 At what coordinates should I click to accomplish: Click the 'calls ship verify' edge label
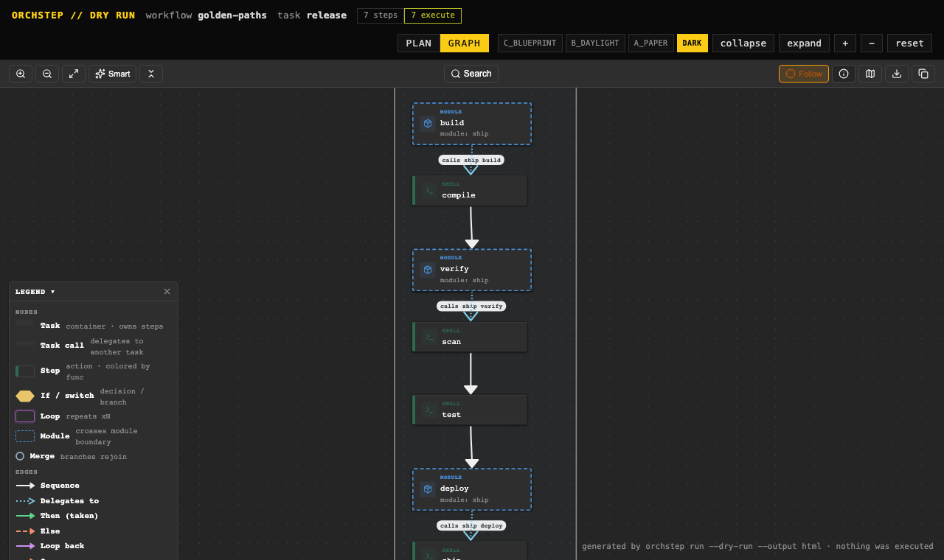tap(471, 306)
